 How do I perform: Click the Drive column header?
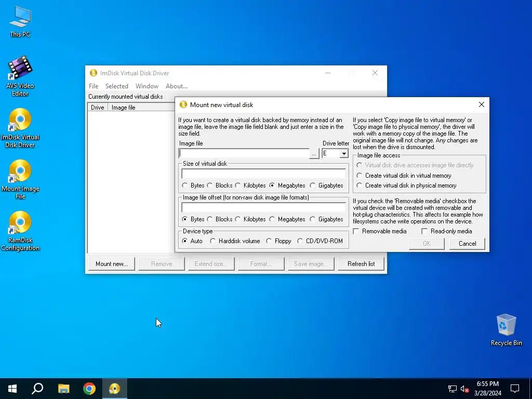click(97, 108)
